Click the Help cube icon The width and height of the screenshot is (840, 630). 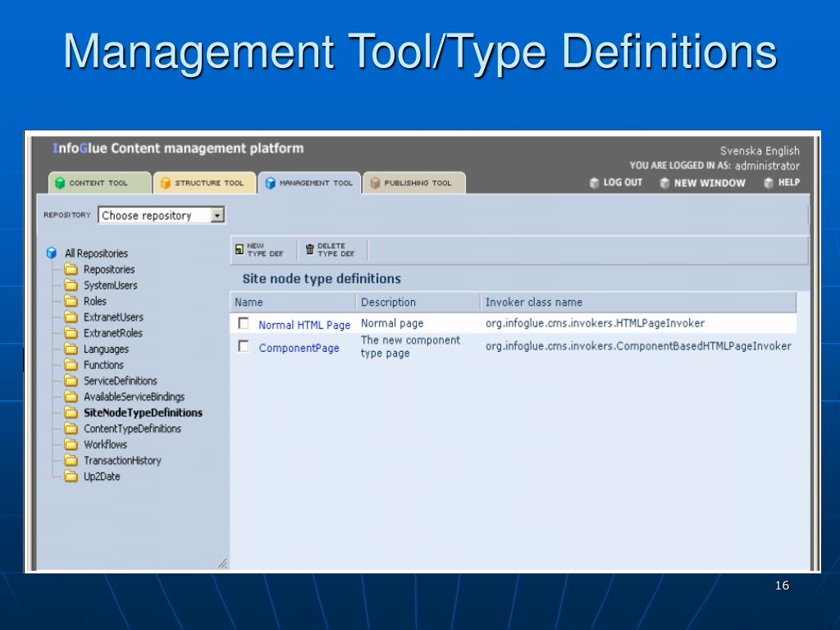coord(768,183)
